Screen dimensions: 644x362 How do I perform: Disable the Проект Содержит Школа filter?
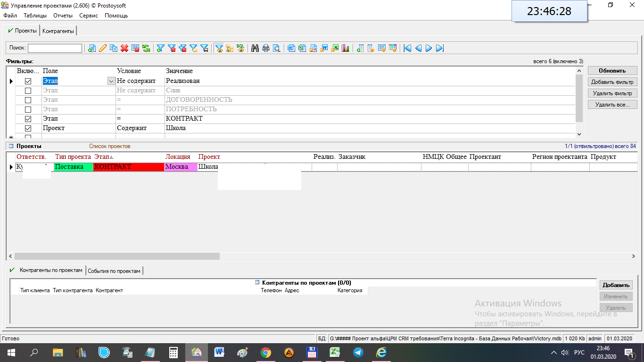coord(28,128)
